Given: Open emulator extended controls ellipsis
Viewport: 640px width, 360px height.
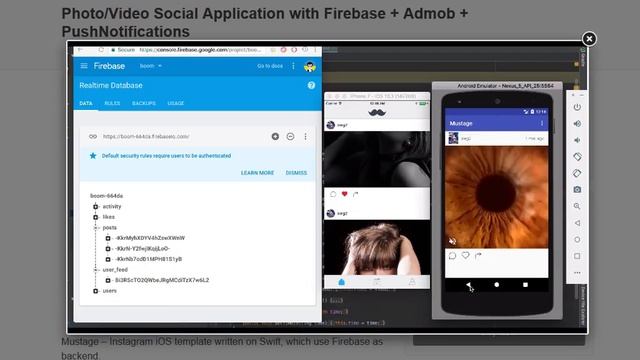Looking at the screenshot, I should 577,273.
